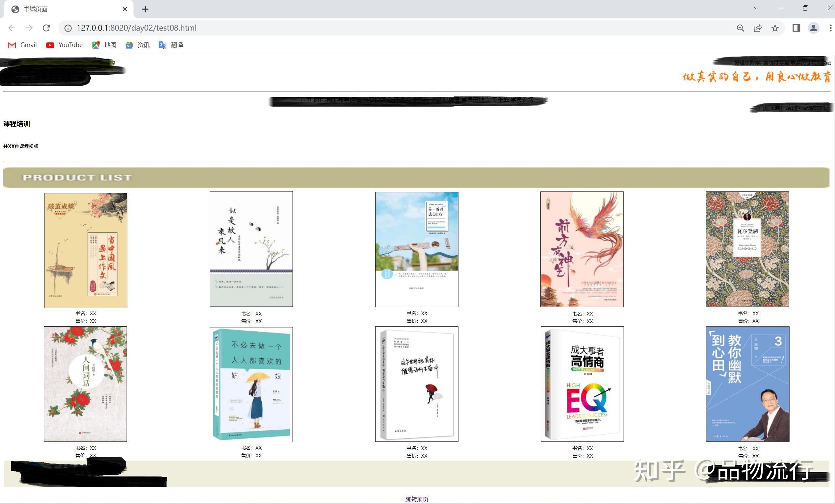Click the zoom magnifier icon in address bar
The image size is (835, 504).
(x=741, y=28)
